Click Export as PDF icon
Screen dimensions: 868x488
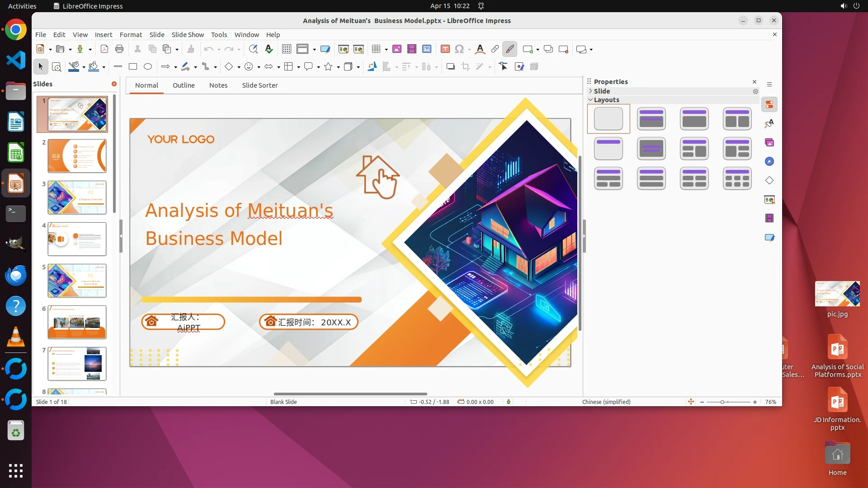tap(104, 49)
